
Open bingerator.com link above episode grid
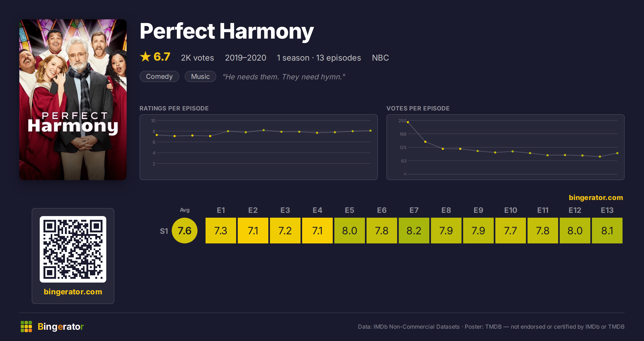click(x=596, y=198)
